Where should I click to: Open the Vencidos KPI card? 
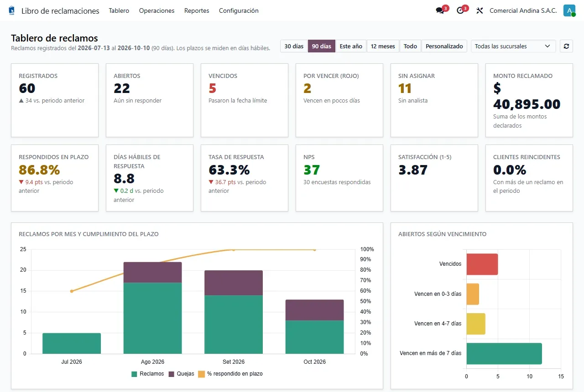click(x=245, y=100)
